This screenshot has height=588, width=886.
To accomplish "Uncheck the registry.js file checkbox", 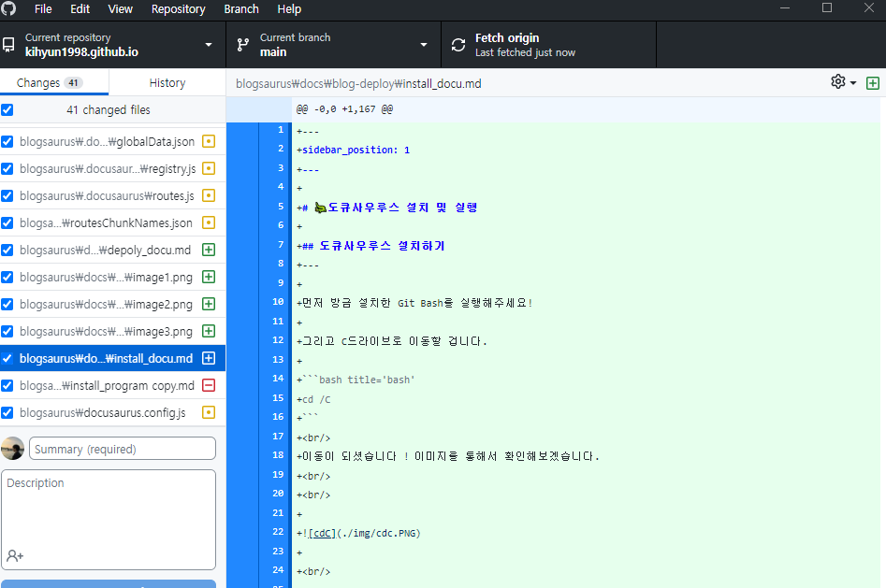I will pyautogui.click(x=7, y=168).
